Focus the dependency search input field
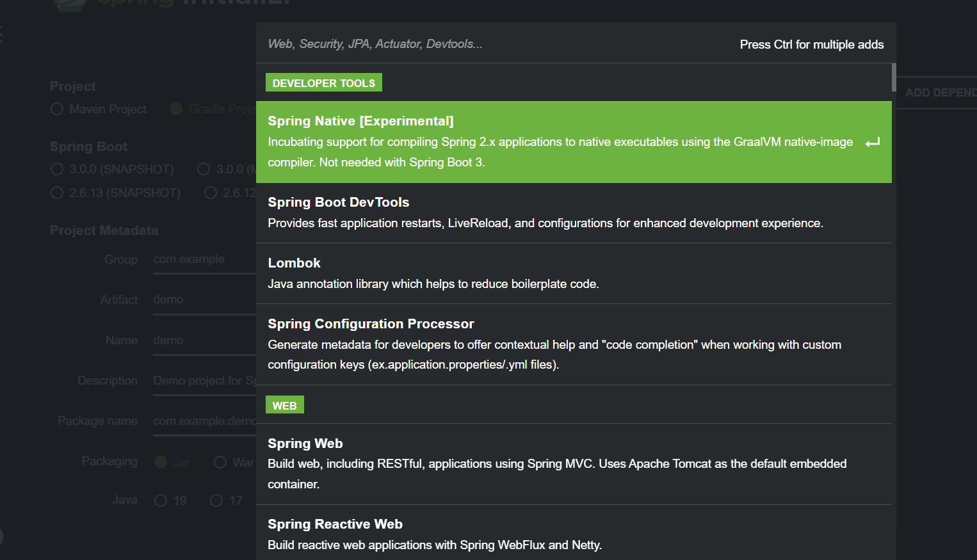 [x=493, y=44]
